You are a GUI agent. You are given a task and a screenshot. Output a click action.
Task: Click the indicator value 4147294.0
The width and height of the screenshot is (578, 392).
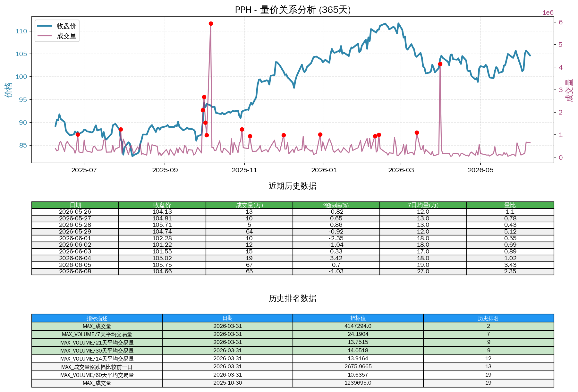pyautogui.click(x=358, y=326)
